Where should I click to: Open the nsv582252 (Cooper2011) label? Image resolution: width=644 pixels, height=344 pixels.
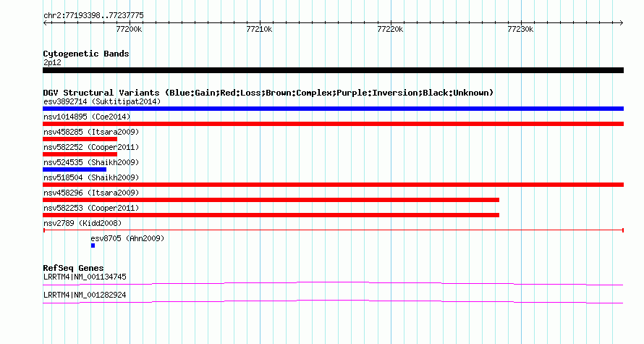coord(91,147)
